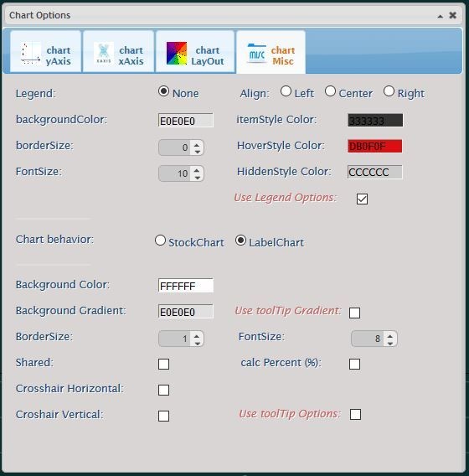Enable Shared tooltip checkbox
The width and height of the screenshot is (469, 476).
(164, 364)
